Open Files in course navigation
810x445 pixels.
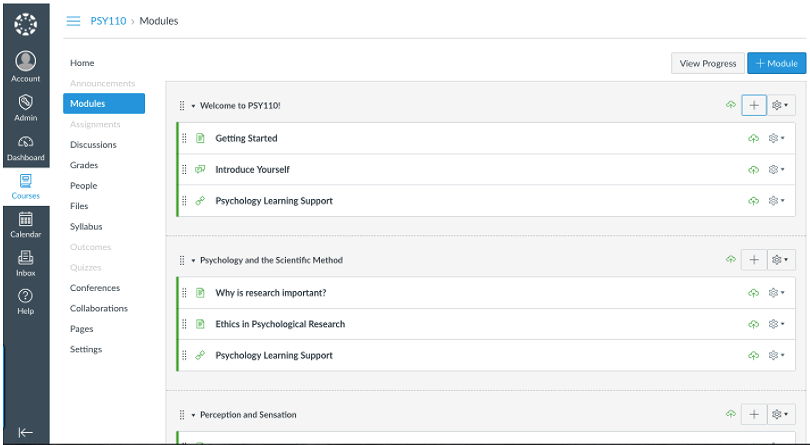point(79,206)
